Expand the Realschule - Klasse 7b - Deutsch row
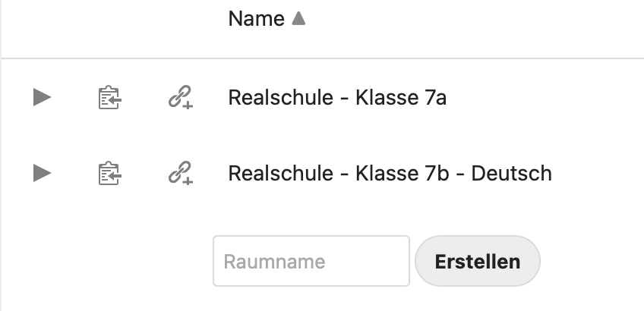Image resolution: width=644 pixels, height=311 pixels. click(43, 174)
